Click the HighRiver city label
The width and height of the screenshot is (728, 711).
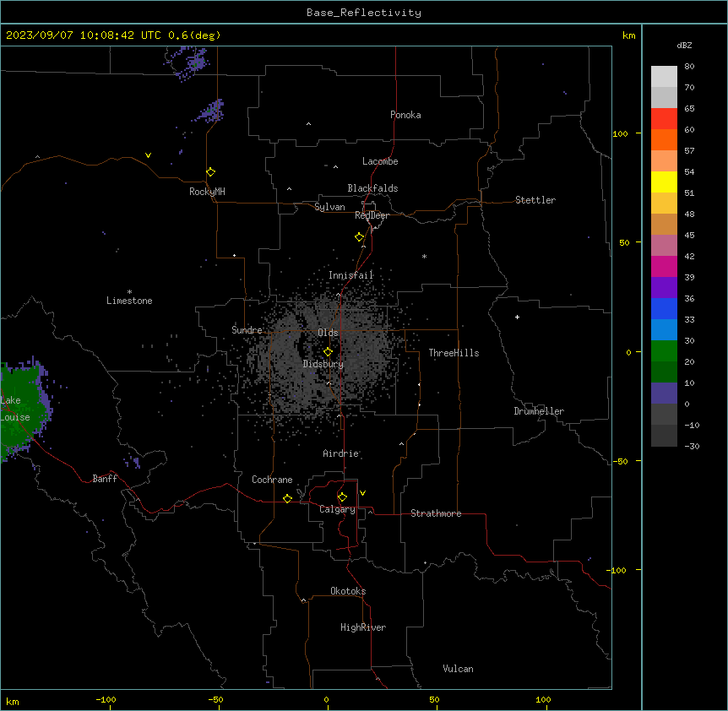tap(363, 627)
